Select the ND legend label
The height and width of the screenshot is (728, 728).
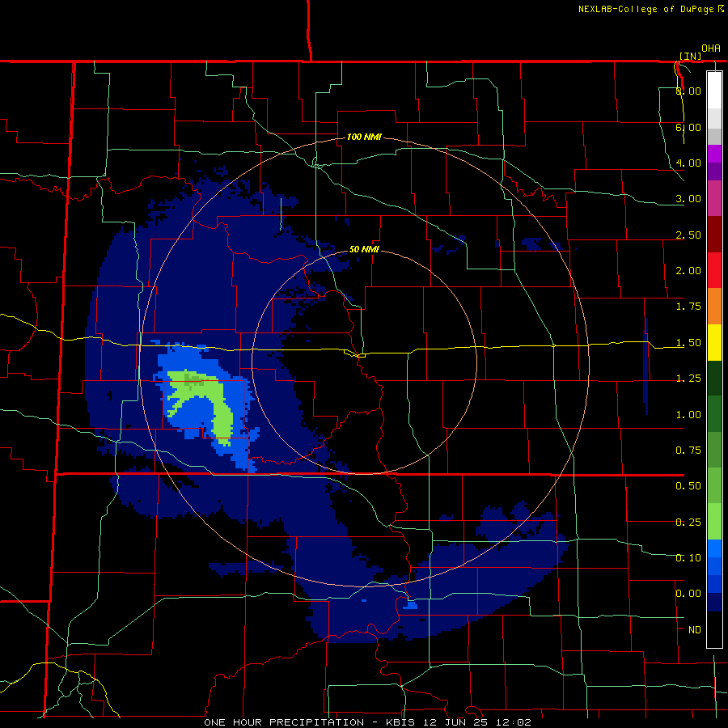[695, 630]
